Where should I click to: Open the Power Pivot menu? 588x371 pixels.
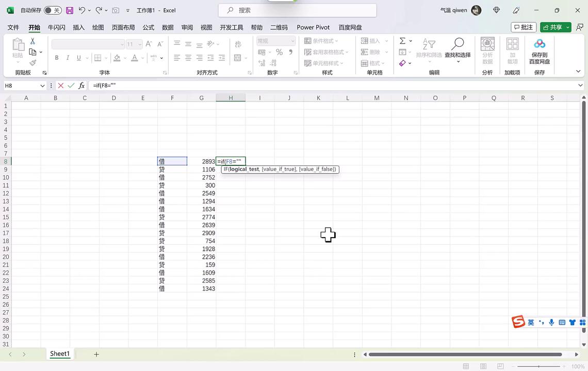pos(313,27)
